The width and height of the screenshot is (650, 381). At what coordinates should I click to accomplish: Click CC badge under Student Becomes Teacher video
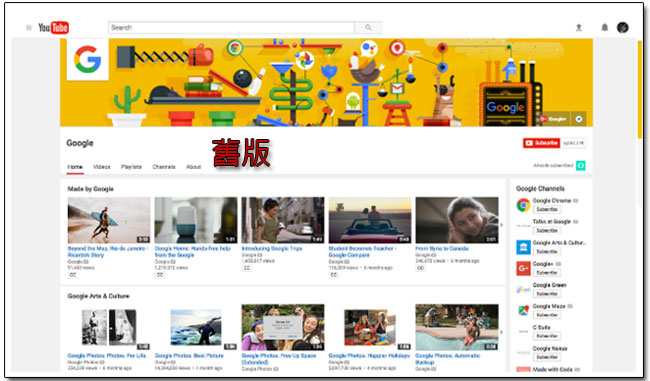click(334, 275)
